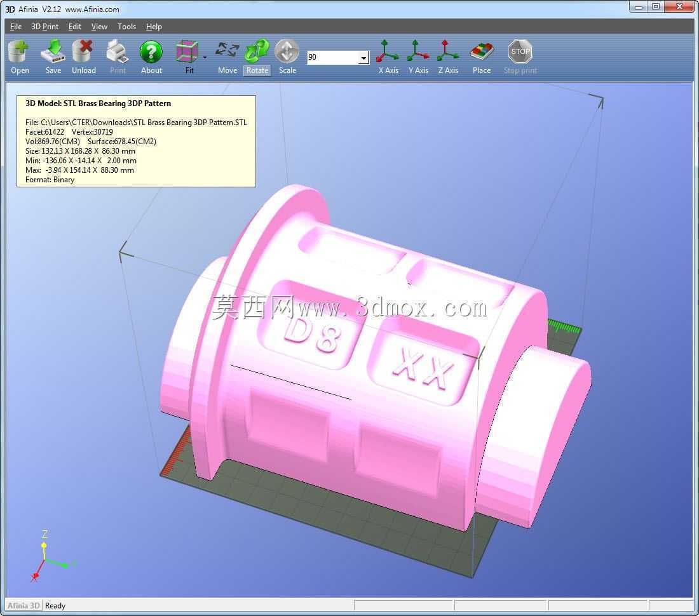The height and width of the screenshot is (616, 699).
Task: Click the 'Size: 132.13 X 168.28 X 86.30 mm' line
Action: pyautogui.click(x=80, y=151)
